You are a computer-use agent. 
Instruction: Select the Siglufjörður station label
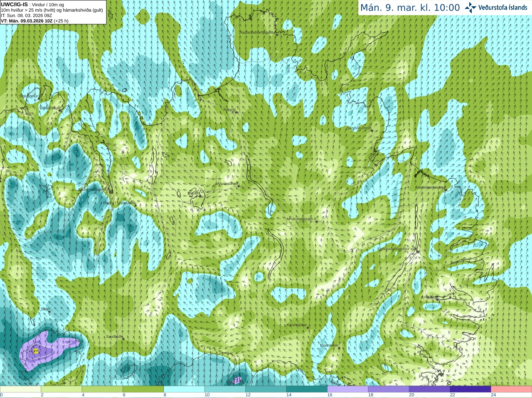click(x=29, y=96)
